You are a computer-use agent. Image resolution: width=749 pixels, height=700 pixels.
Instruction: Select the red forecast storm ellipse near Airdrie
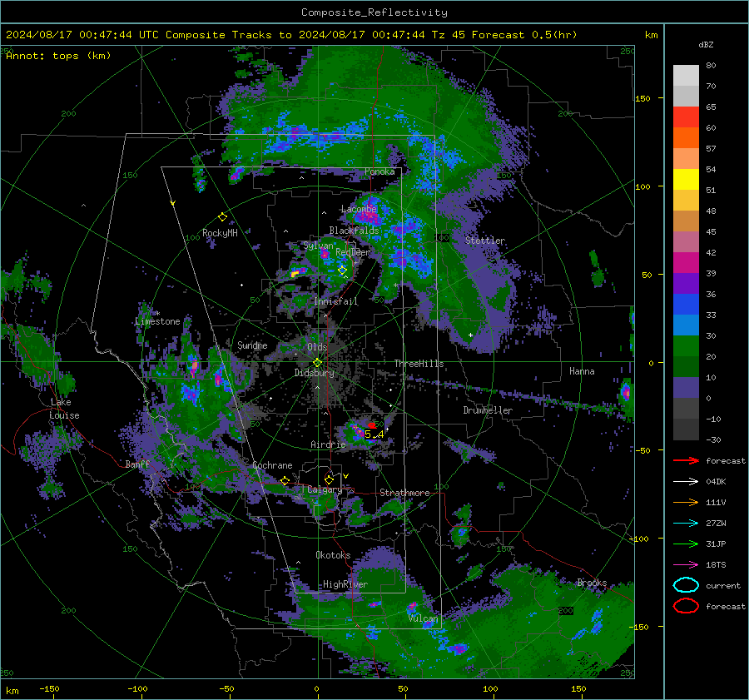point(372,425)
